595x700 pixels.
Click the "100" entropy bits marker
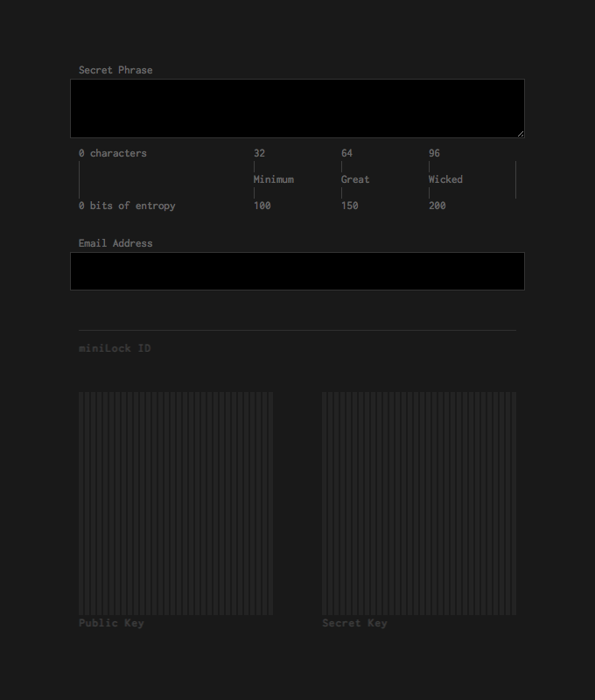[x=262, y=206]
